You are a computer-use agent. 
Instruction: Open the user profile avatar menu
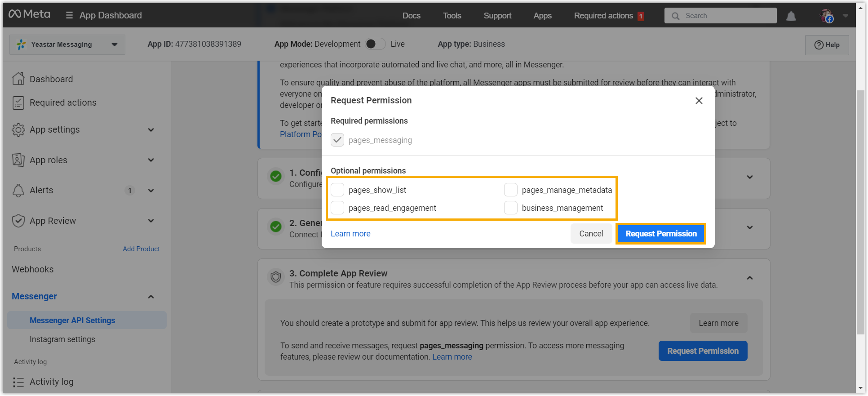pos(826,16)
